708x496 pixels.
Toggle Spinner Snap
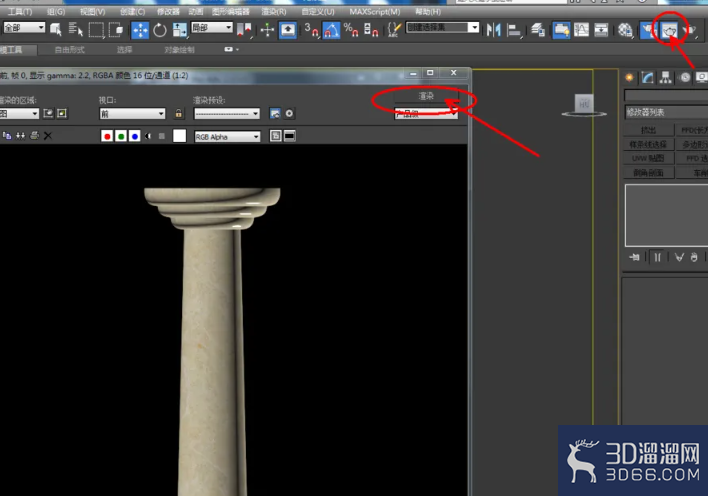point(371,30)
